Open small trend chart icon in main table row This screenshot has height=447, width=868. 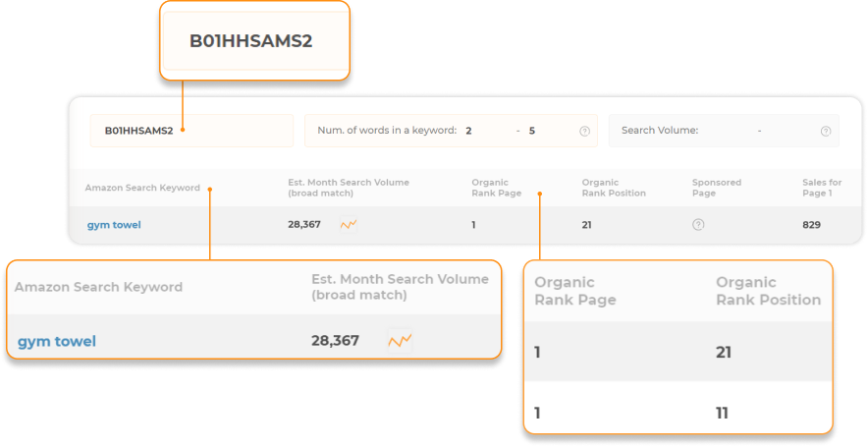click(349, 225)
